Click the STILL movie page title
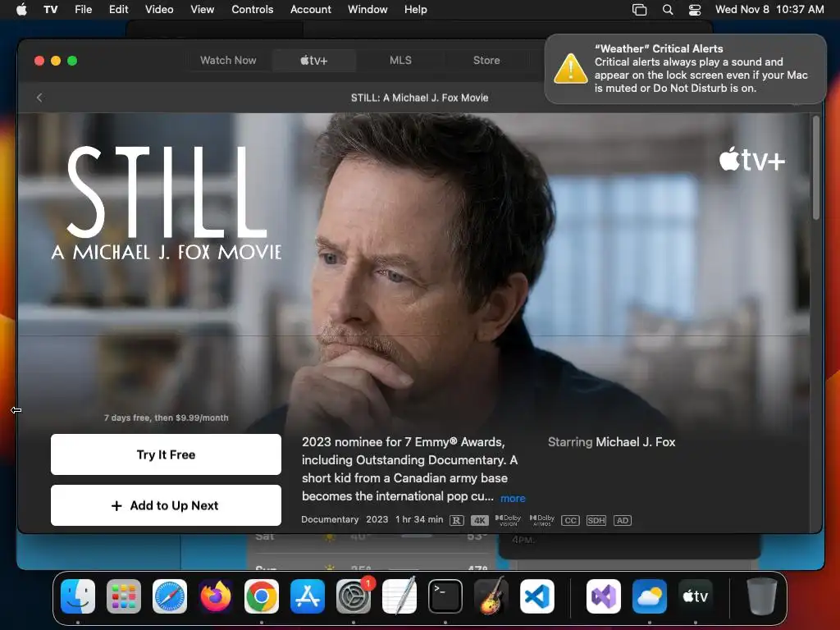 pyautogui.click(x=419, y=98)
